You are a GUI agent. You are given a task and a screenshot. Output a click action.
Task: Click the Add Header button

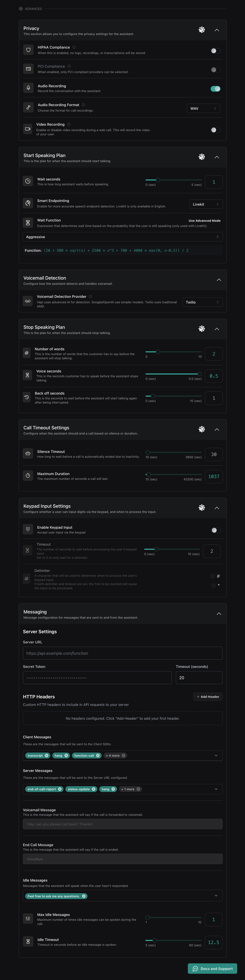208,697
